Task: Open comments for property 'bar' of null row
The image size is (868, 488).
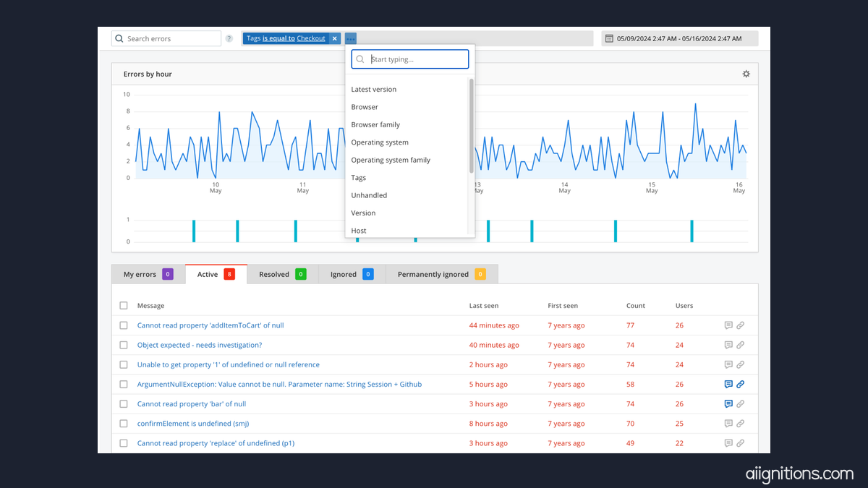Action: pyautogui.click(x=728, y=403)
